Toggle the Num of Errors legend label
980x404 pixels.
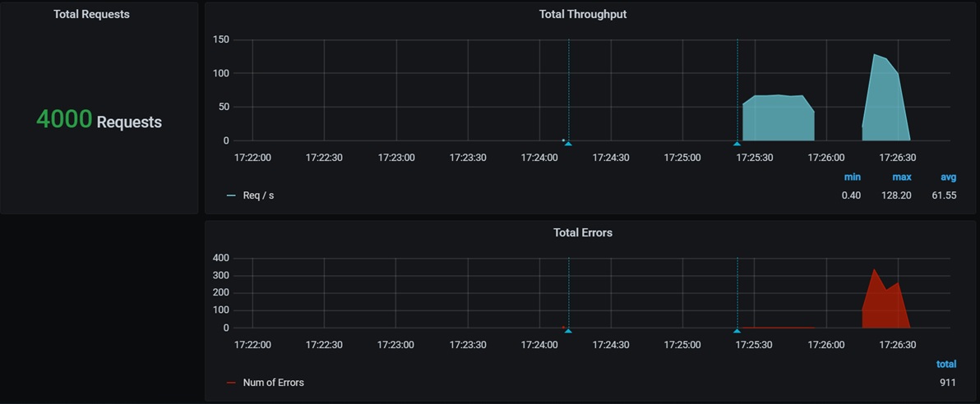point(273,383)
